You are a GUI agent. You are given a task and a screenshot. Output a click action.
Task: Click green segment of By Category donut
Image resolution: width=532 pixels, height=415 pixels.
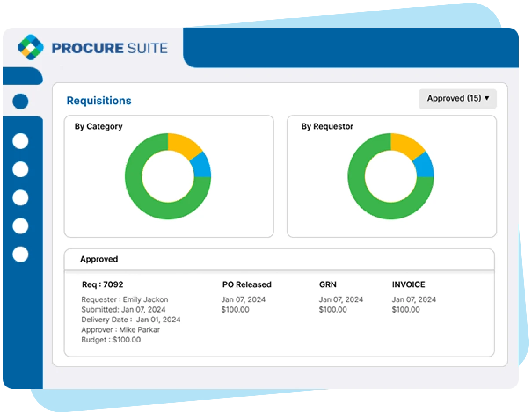click(x=145, y=198)
